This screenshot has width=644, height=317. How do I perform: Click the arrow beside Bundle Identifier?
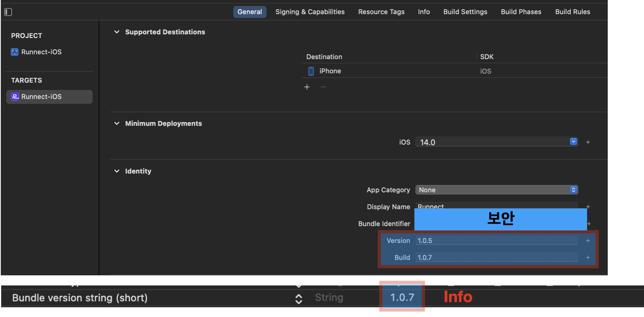click(x=589, y=224)
